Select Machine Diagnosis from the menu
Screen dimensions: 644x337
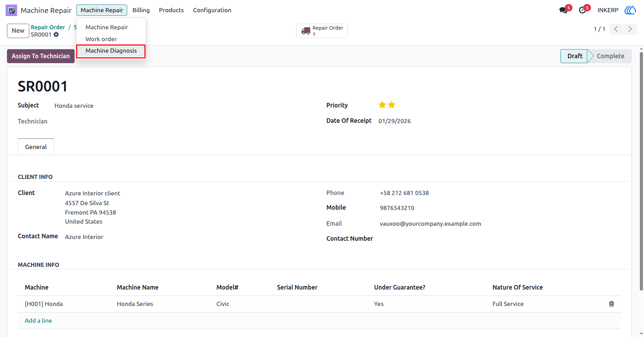pos(111,51)
